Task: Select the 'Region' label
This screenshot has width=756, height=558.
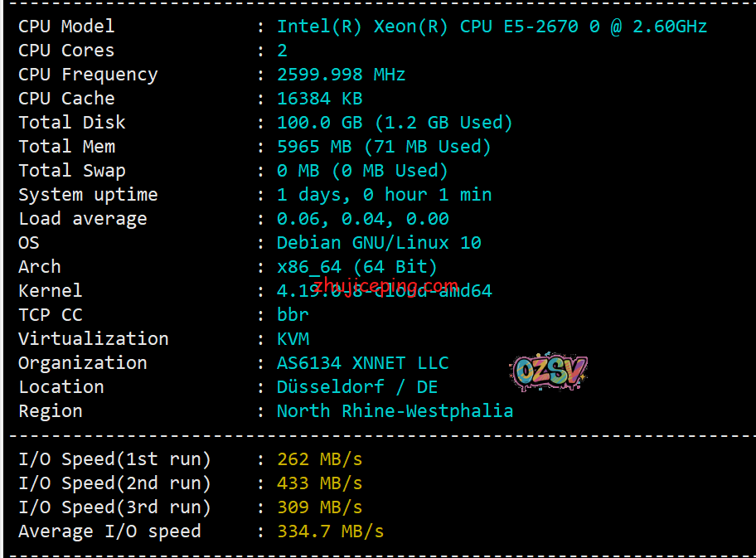Action: pos(50,411)
